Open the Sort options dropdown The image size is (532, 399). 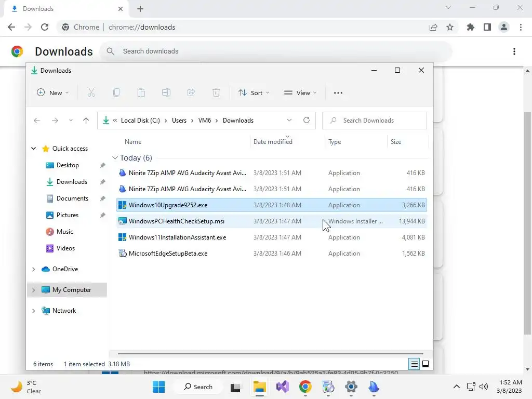254,92
